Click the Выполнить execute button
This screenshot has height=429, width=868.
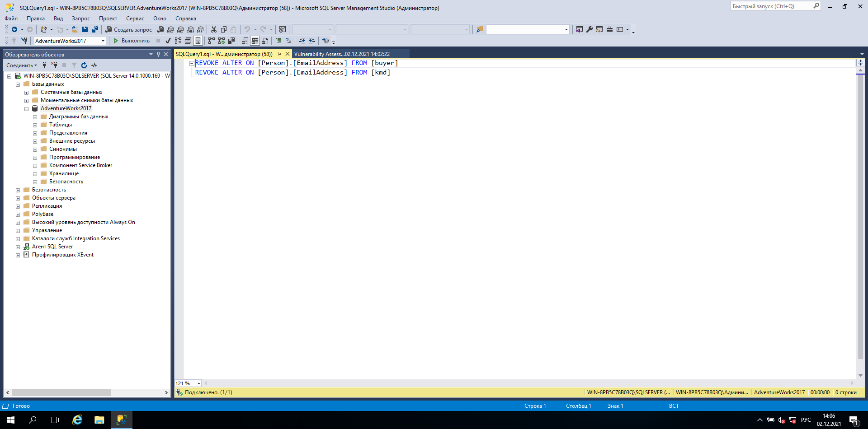[132, 41]
